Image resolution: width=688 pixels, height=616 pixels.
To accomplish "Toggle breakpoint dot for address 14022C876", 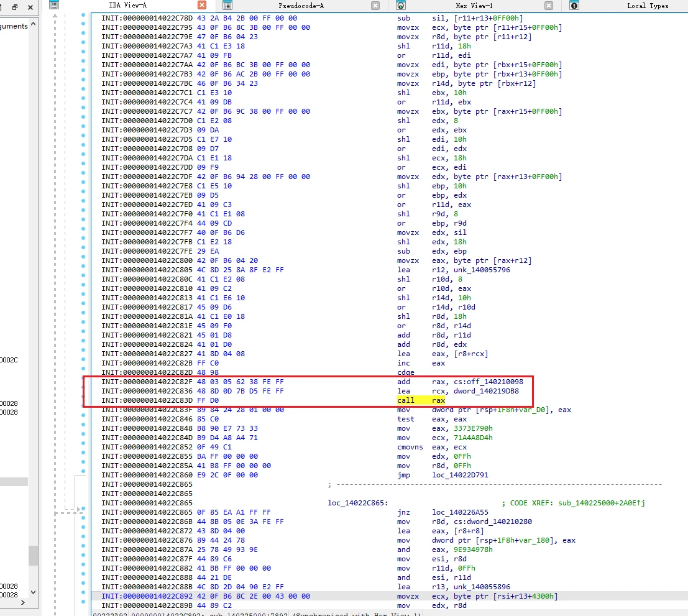I will (83, 536).
